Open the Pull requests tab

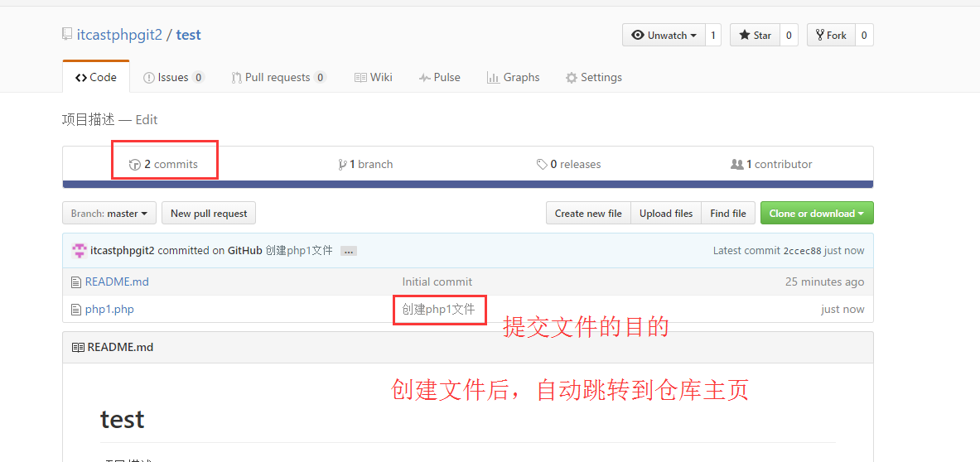tap(278, 78)
